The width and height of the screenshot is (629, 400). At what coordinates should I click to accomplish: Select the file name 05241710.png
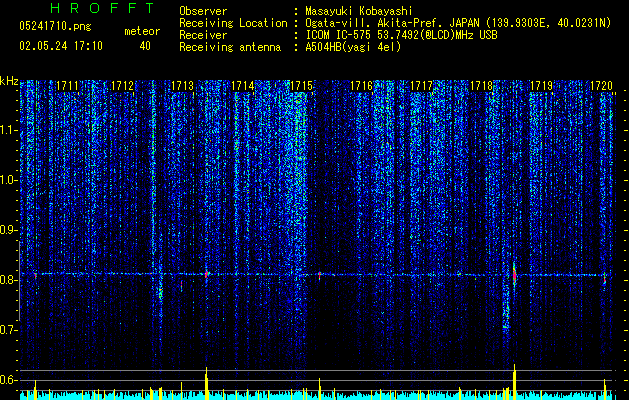(x=55, y=26)
